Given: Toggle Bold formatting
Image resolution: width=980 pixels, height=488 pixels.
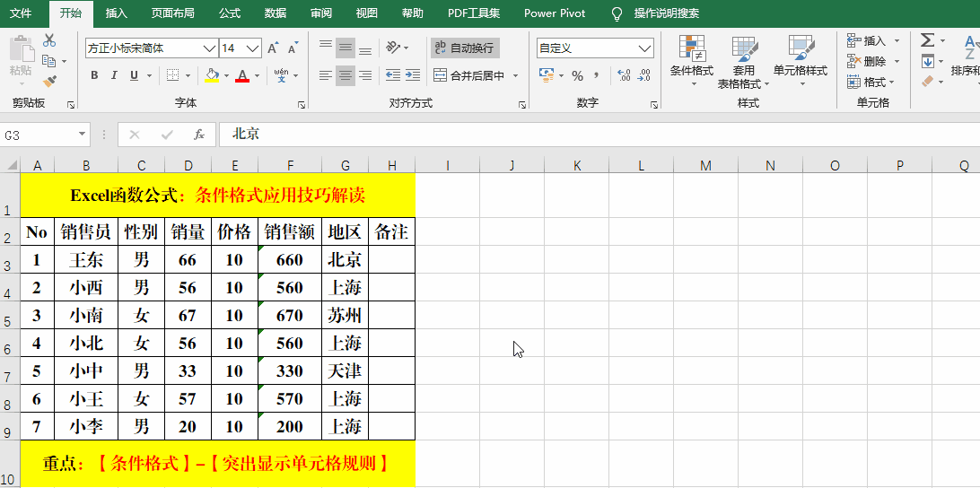Looking at the screenshot, I should tap(94, 75).
